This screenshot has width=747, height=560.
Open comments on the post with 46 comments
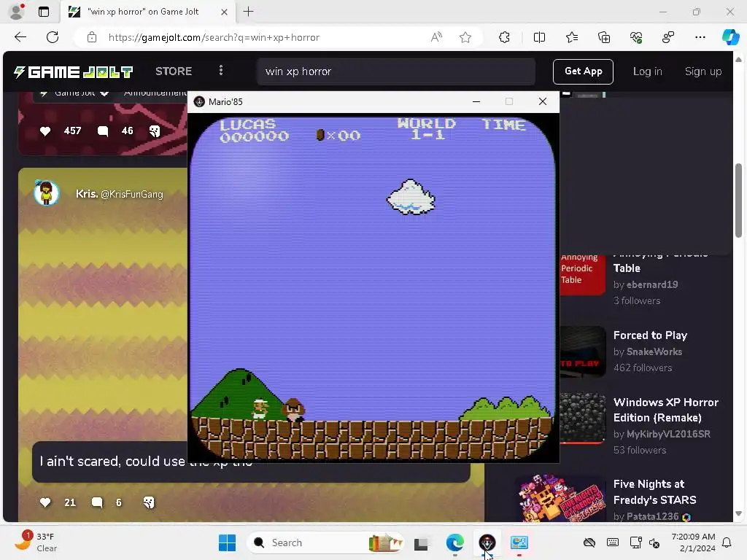pyautogui.click(x=102, y=131)
